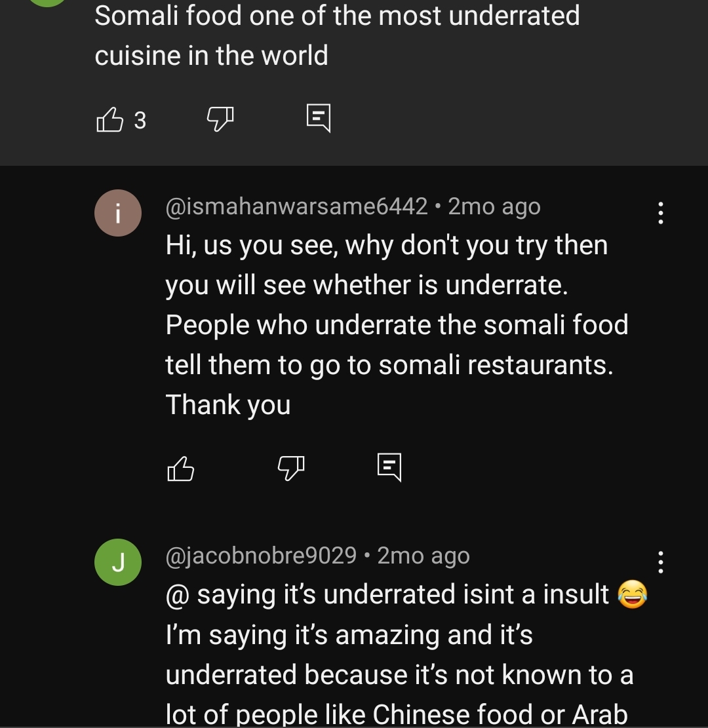
Task: Dislike the top "Somali food" comment
Action: click(x=220, y=119)
